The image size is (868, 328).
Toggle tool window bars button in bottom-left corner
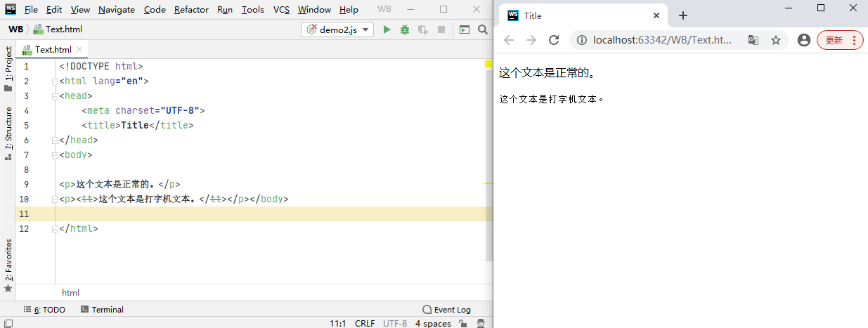(x=8, y=323)
